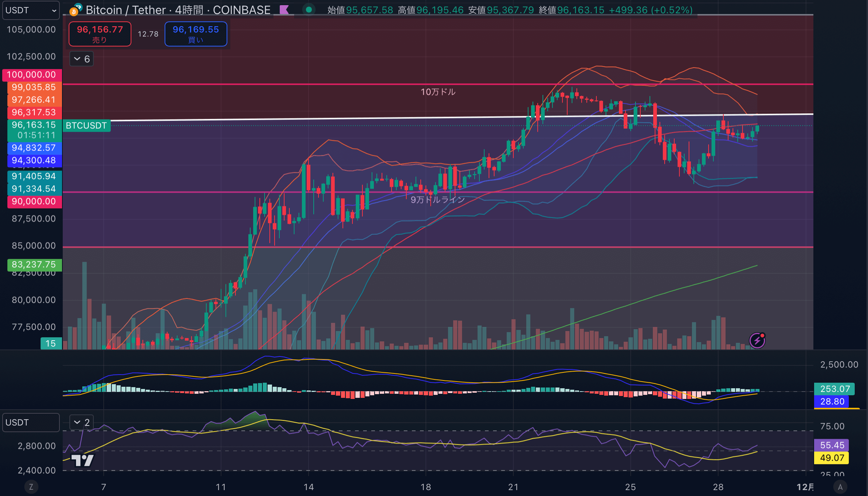
Task: Click the 10万ドル line label
Action: [x=438, y=92]
